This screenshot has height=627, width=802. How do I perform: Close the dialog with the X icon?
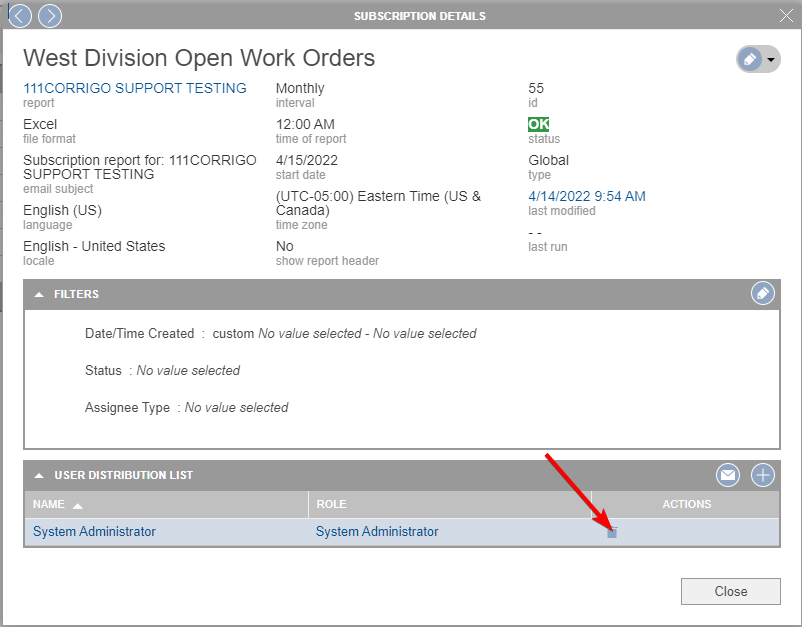(786, 16)
